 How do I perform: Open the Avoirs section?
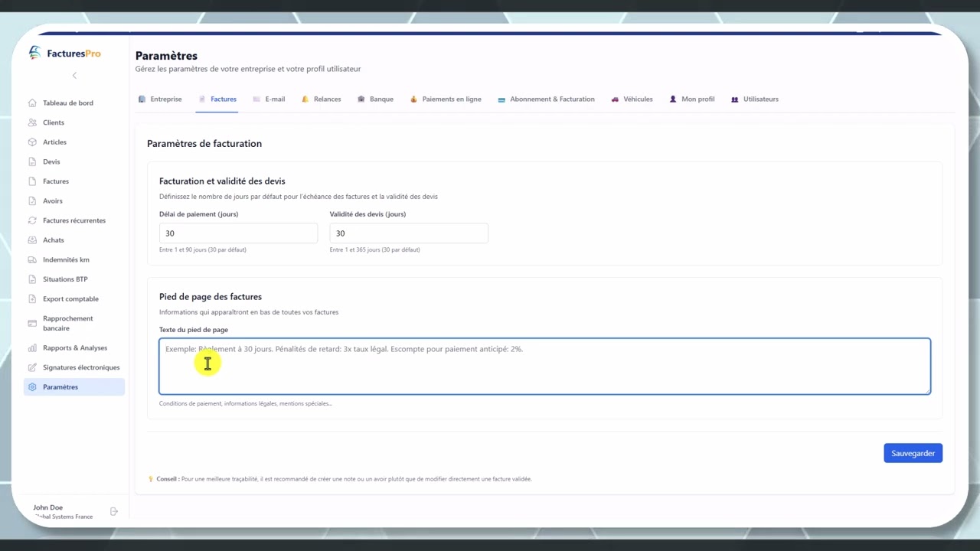(74, 201)
